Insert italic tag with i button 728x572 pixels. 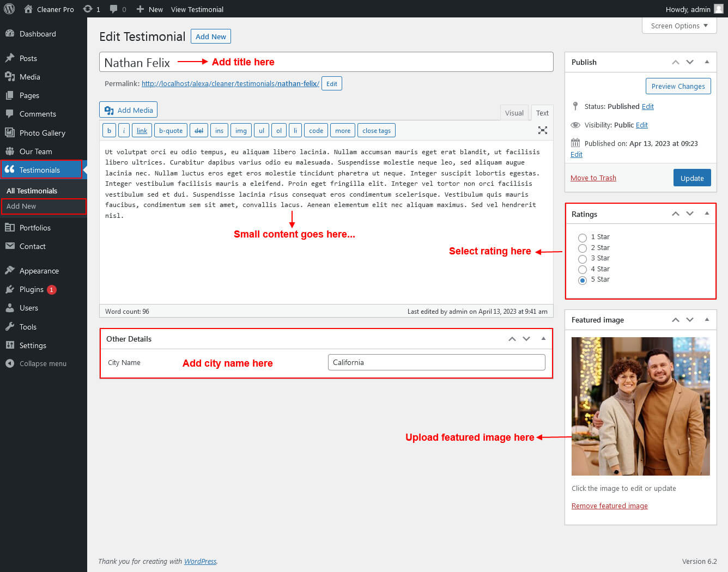124,131
